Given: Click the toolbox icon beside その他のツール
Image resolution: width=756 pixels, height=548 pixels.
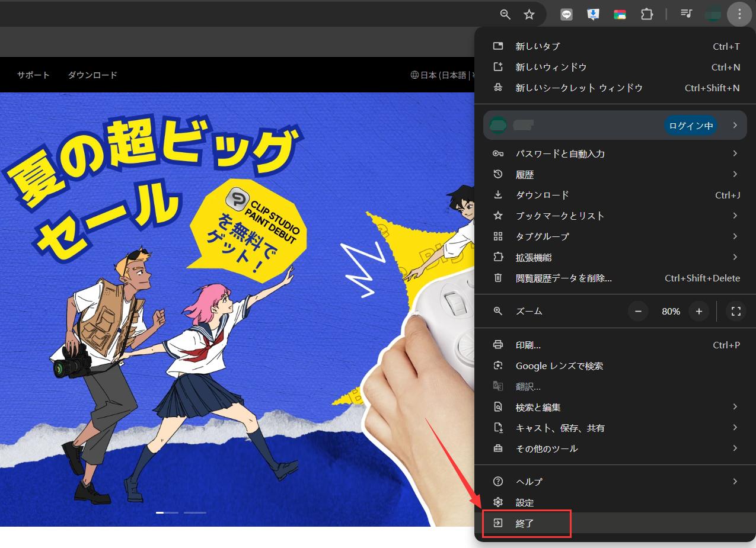Looking at the screenshot, I should tap(498, 448).
